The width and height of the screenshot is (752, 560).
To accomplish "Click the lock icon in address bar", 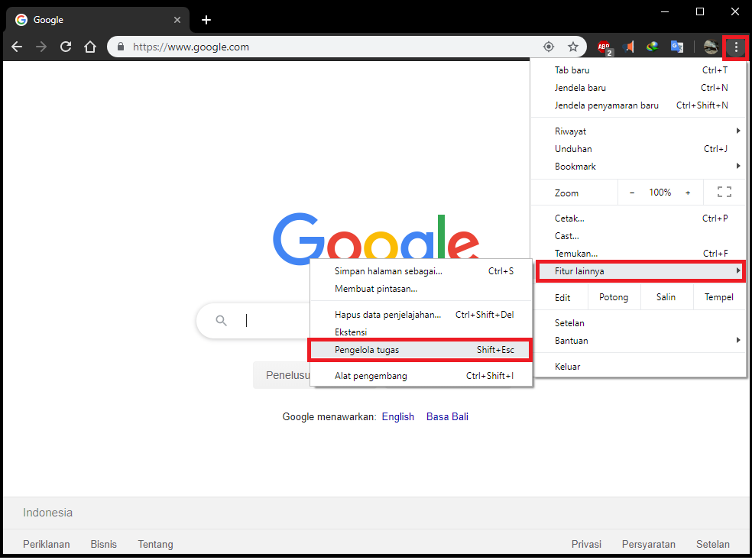I will point(121,47).
